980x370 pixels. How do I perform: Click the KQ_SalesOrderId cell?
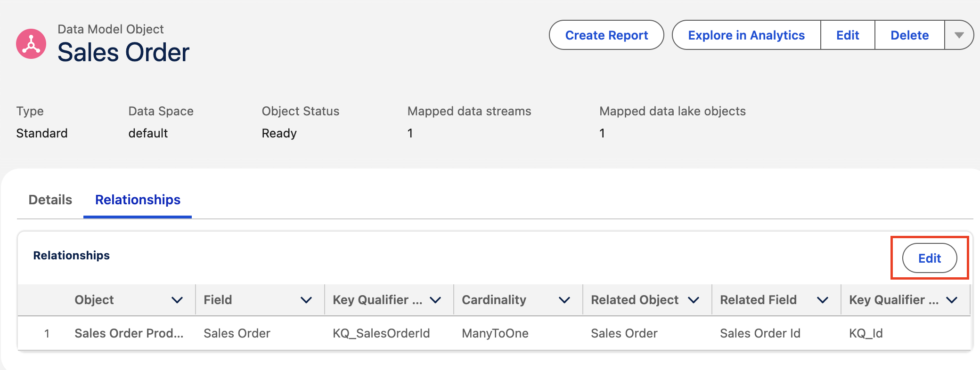click(x=381, y=333)
